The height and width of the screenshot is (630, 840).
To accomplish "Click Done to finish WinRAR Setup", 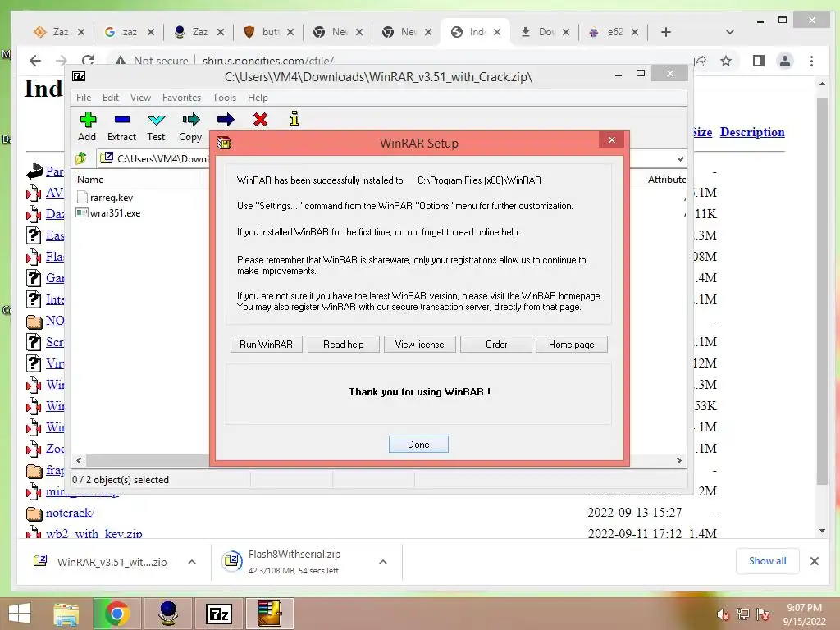I will point(418,444).
